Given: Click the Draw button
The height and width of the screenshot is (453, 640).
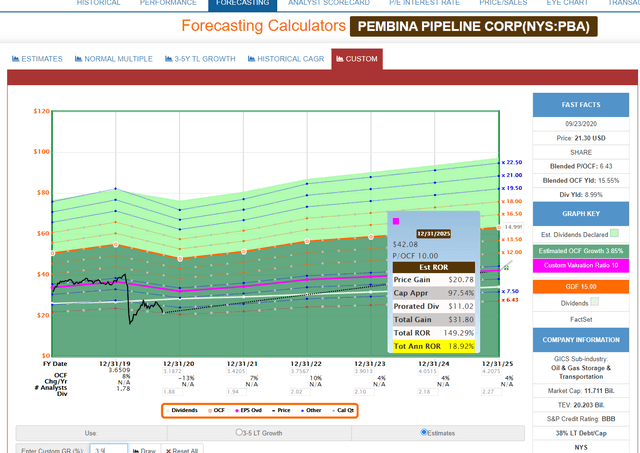Looking at the screenshot, I should [144, 450].
